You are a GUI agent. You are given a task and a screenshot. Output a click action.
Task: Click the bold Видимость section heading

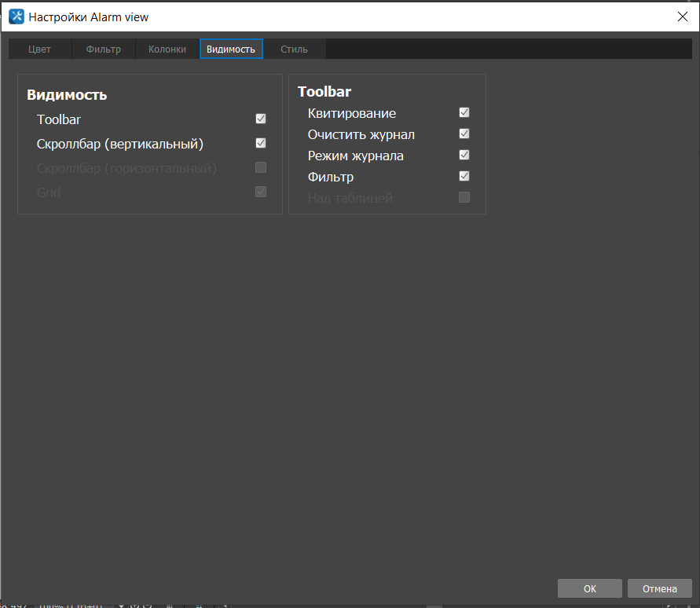click(x=67, y=95)
